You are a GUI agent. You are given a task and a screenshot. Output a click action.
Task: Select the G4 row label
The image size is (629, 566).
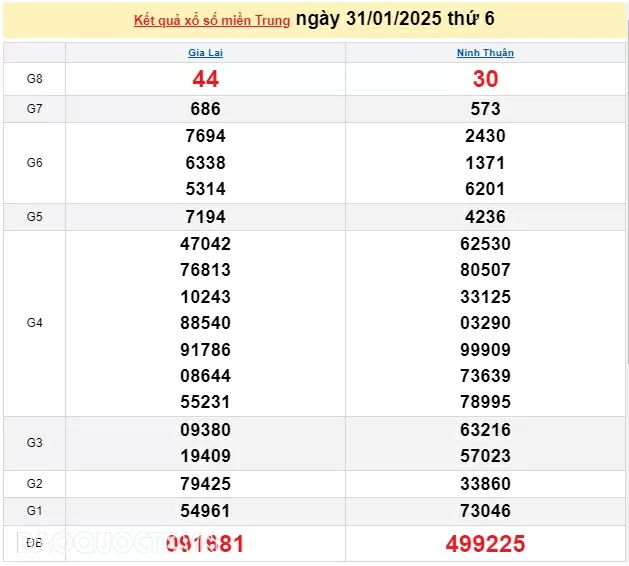coord(34,323)
